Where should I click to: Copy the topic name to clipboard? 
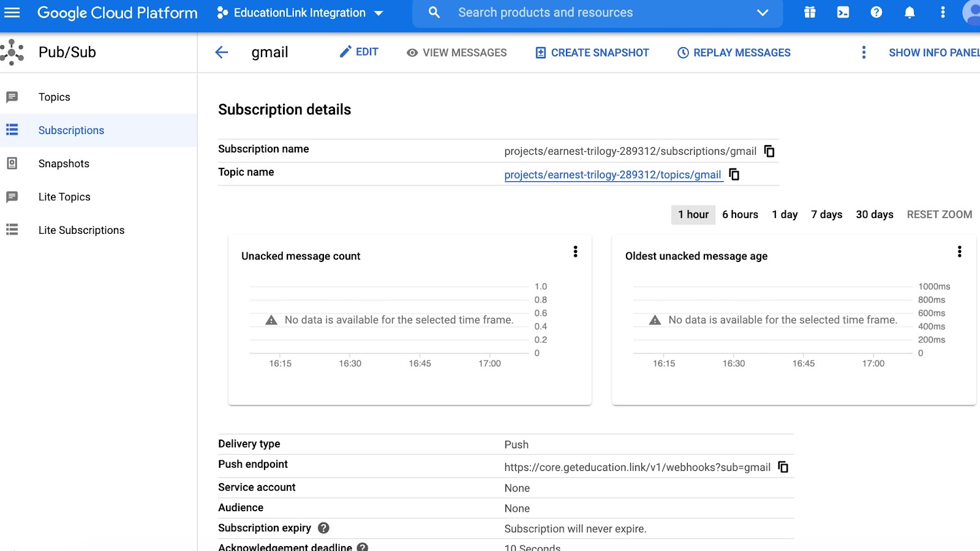pos(734,174)
